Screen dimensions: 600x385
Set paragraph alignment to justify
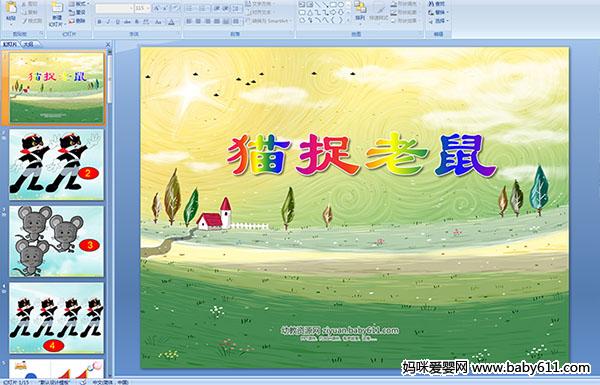point(217,21)
